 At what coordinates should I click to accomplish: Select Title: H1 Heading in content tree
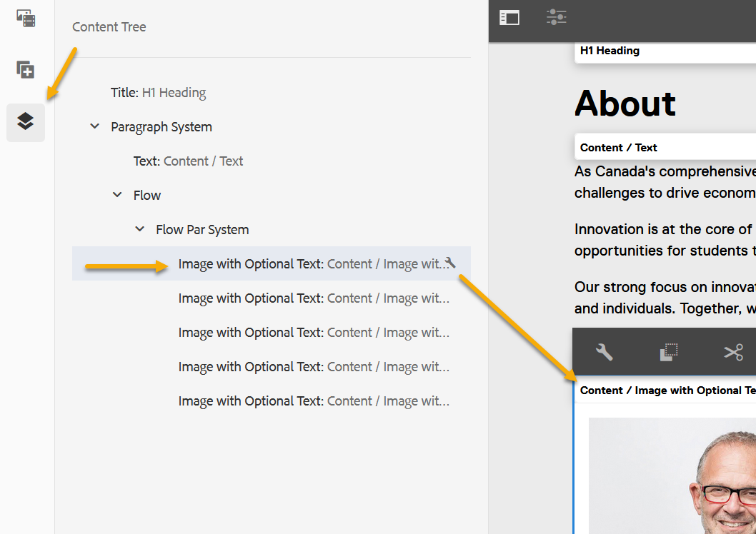pos(158,93)
